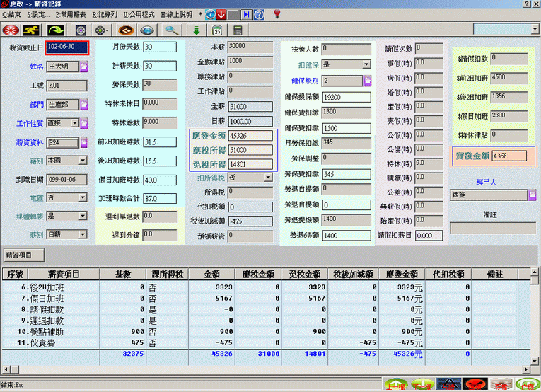Click lookup icon next to 部門 field
This screenshot has height=392, width=541.
[x=84, y=104]
